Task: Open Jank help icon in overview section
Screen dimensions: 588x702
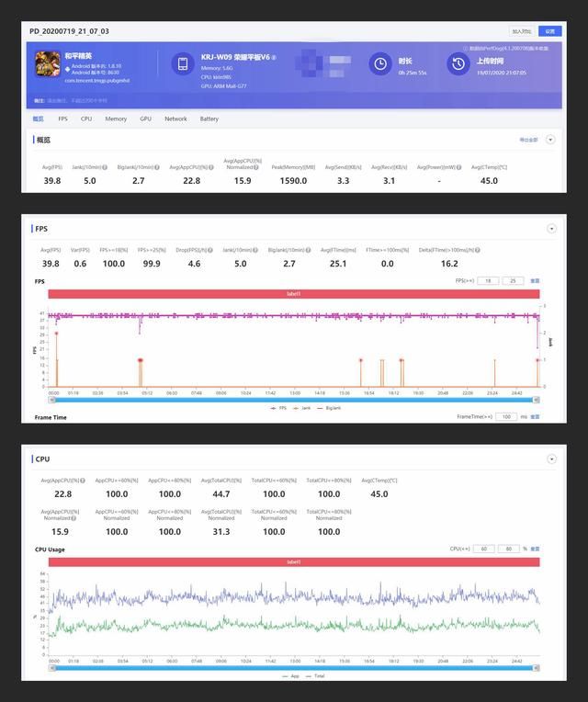Action: (105, 167)
